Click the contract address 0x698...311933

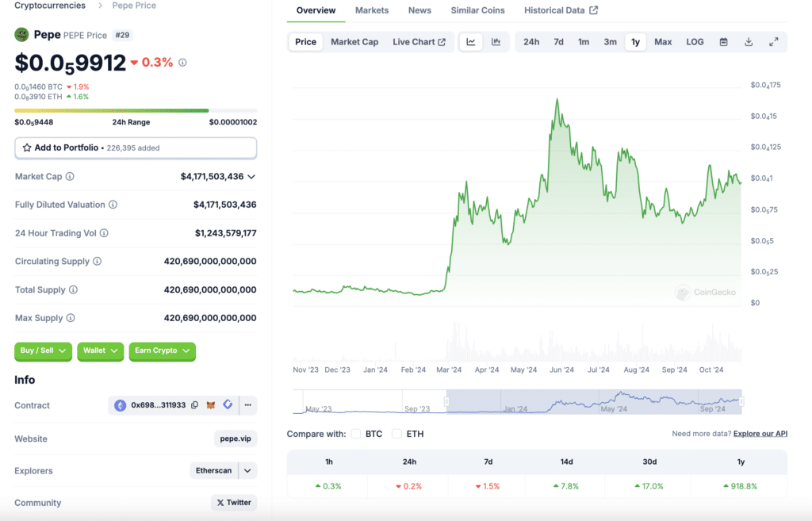click(x=158, y=405)
